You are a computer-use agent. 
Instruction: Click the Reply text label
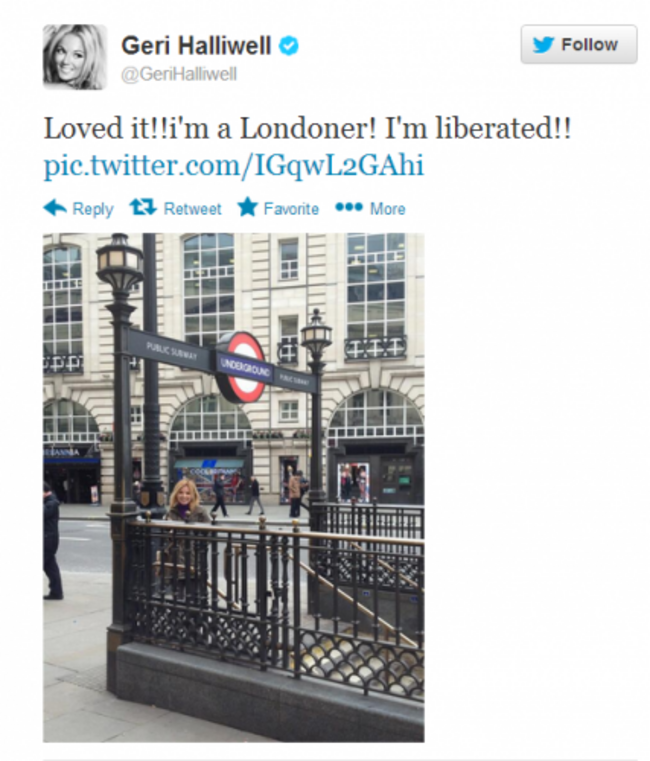coord(93,209)
